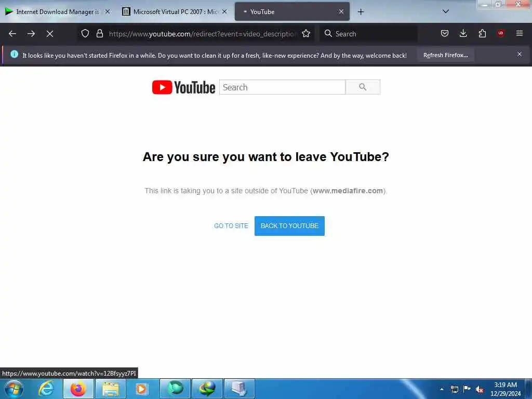The image size is (532, 399).
Task: Open Internet Download Manager taskbar icon
Action: coord(207,389)
